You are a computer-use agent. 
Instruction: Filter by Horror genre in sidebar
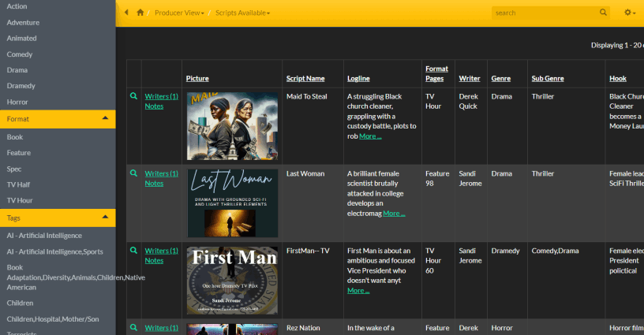(17, 102)
